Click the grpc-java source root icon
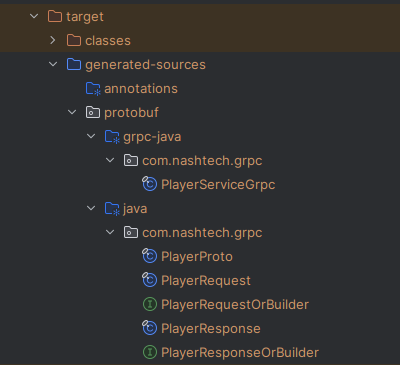Screen dimensions: 400x365 pos(112,137)
